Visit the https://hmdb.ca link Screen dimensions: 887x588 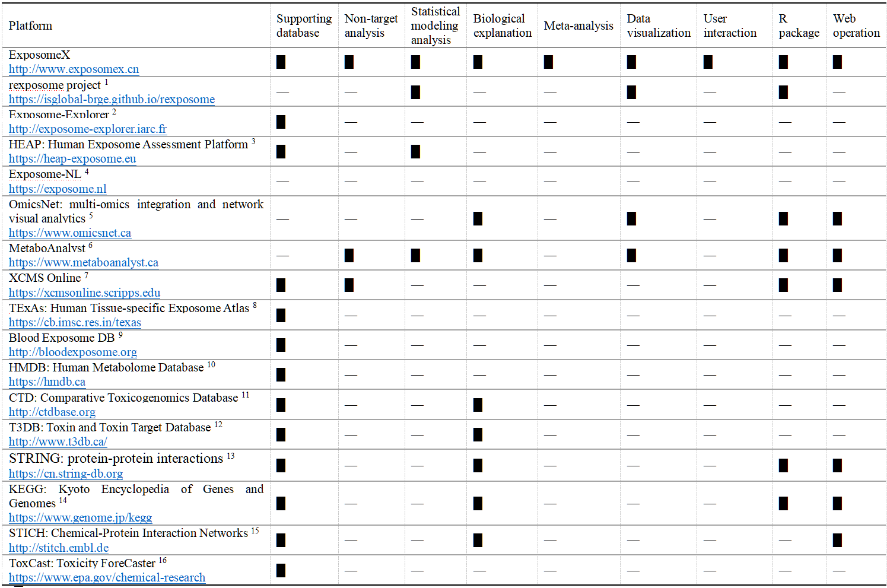click(47, 382)
